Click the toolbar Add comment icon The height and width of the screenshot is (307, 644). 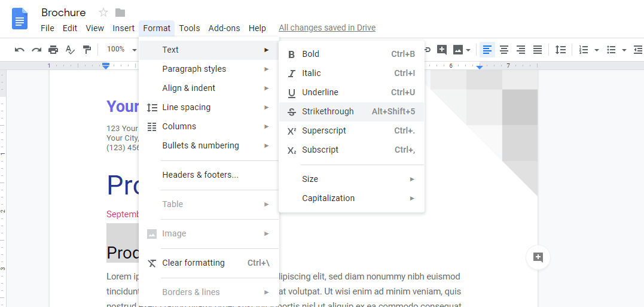click(x=442, y=50)
